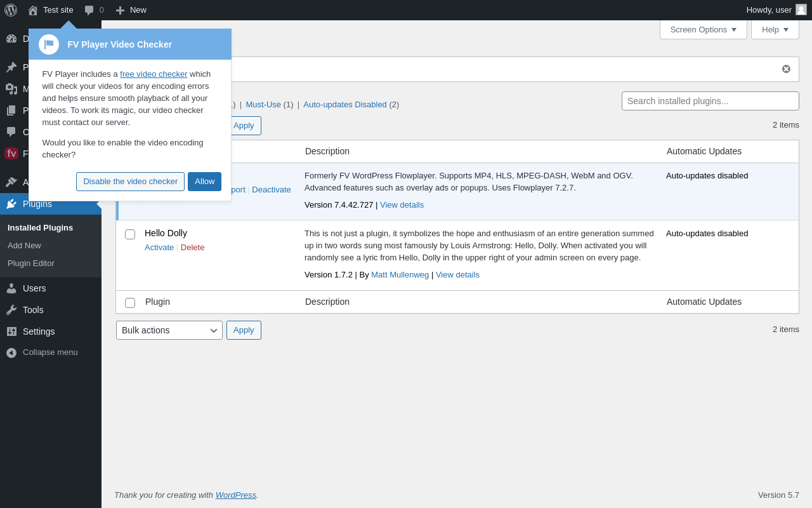Open the bottom Bulk actions dropdown
The width and height of the screenshot is (812, 508).
169,330
